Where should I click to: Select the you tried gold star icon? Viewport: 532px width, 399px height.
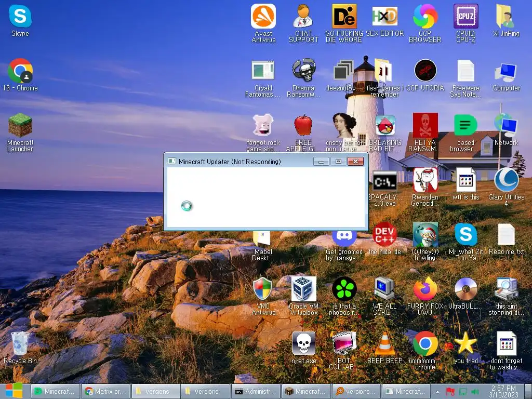tap(466, 348)
